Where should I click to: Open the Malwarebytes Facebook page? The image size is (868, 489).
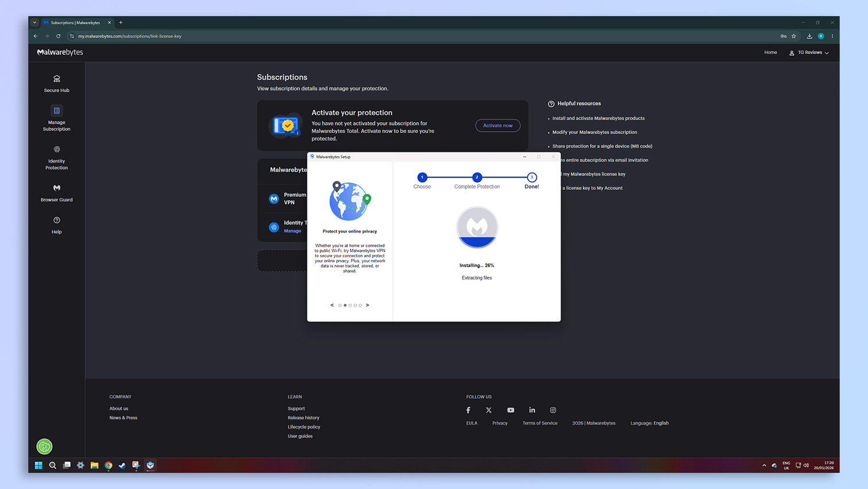coord(468,410)
